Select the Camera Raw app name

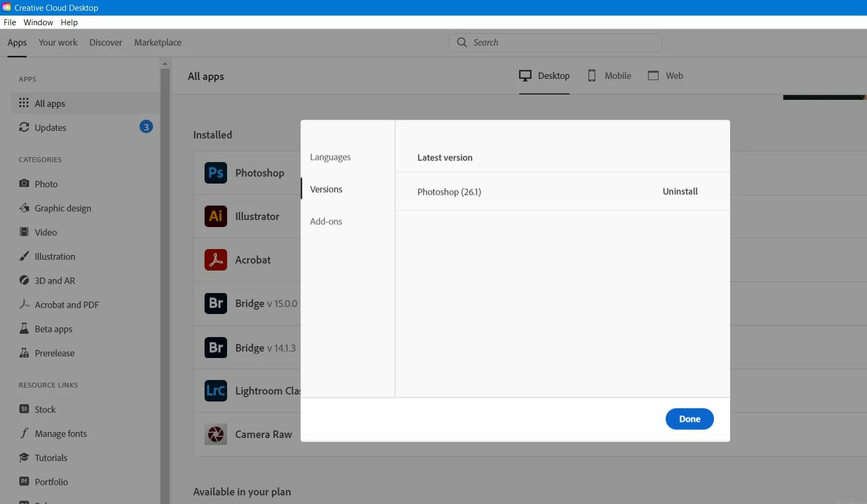point(264,434)
